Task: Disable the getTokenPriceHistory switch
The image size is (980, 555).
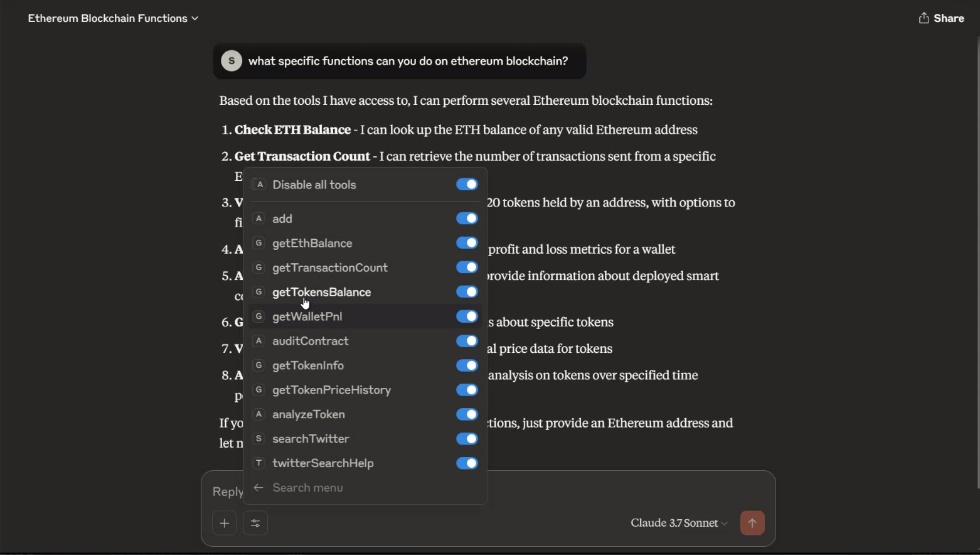Action: click(467, 390)
